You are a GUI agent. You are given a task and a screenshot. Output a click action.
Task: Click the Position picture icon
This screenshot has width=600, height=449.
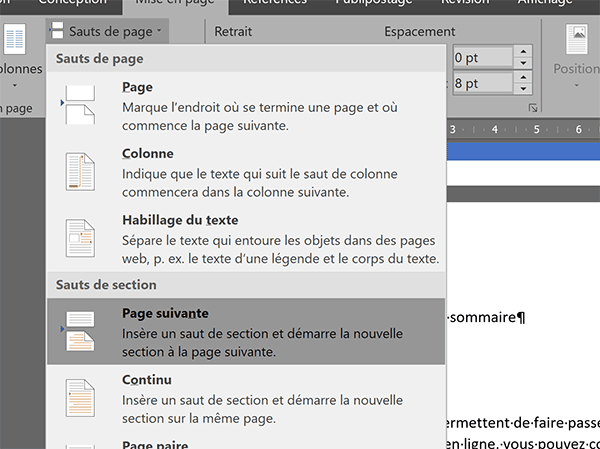tap(577, 39)
